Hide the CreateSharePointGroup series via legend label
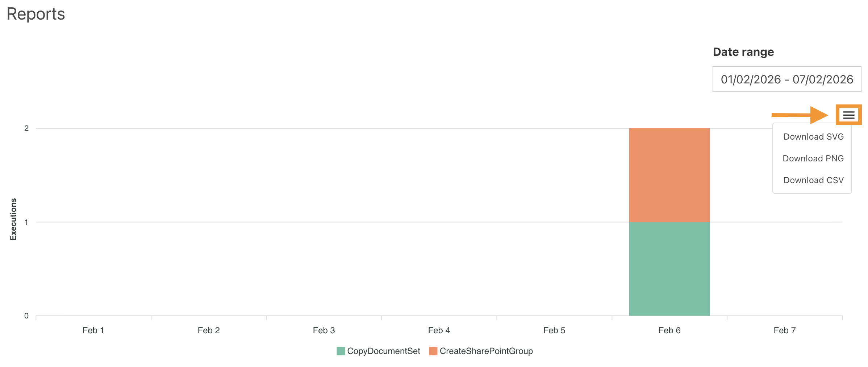The height and width of the screenshot is (367, 868). 486,351
